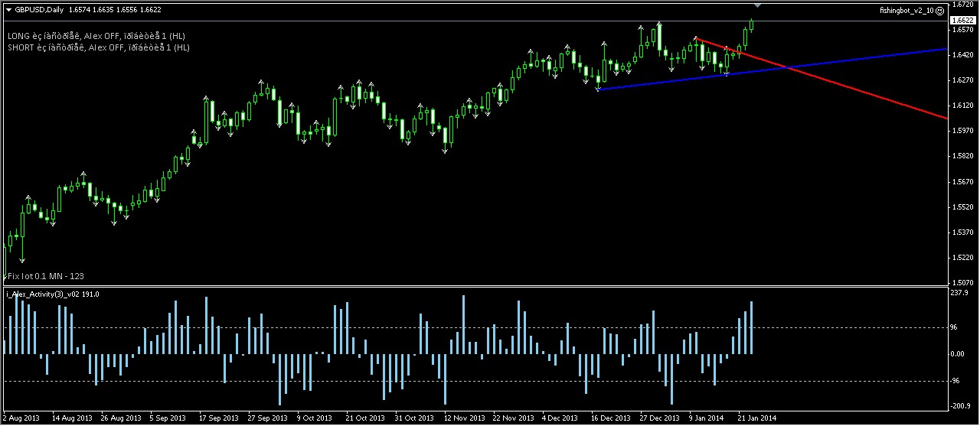Screen dimensions: 980x426
Task: Click the 1.5520 price scale value
Action: (x=962, y=207)
